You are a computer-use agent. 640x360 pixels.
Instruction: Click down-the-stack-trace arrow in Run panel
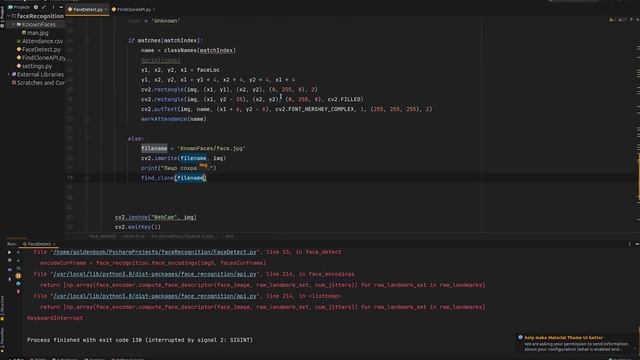click(x=18, y=260)
